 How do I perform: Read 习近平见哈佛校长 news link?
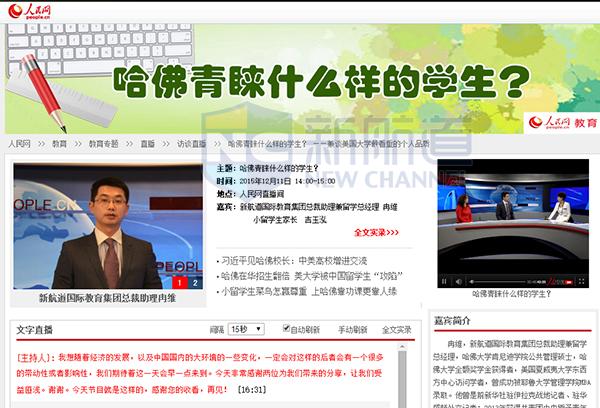(x=294, y=261)
